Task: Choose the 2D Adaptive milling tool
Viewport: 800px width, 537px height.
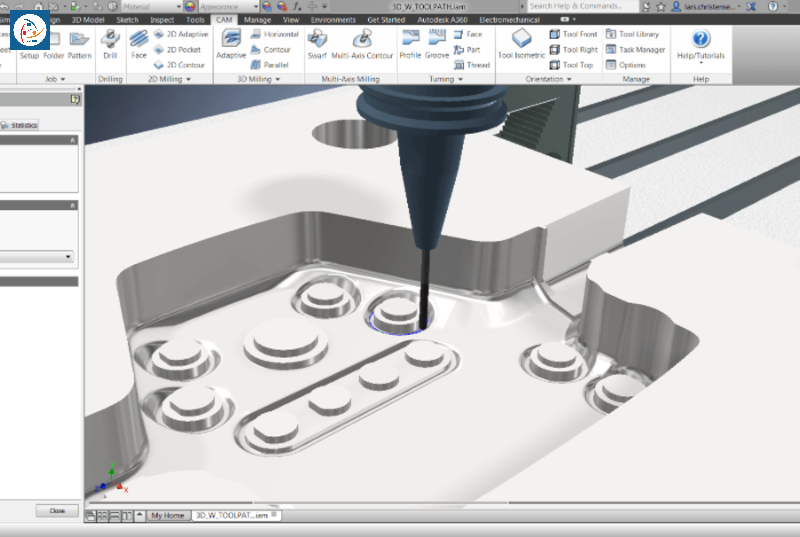Action: point(181,34)
